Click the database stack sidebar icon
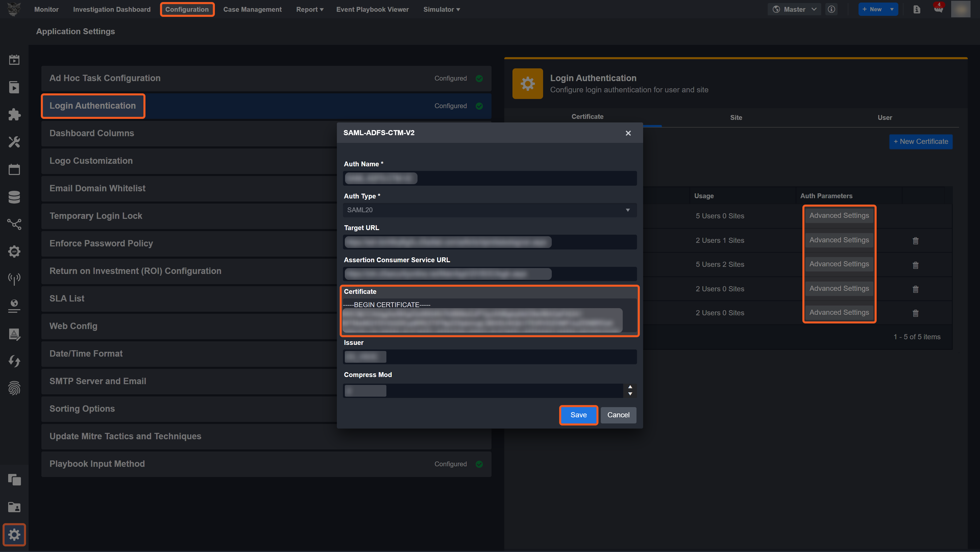Screen dimensions: 980x552 tap(14, 197)
